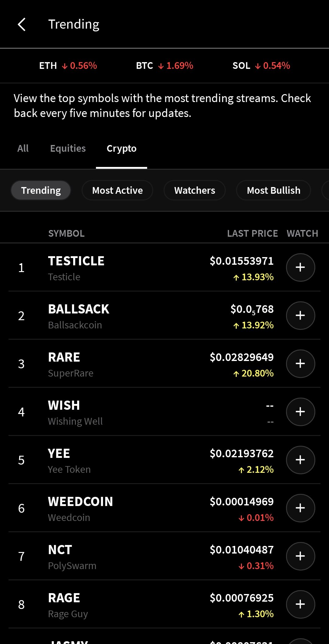Add RARE SuperRare to watchlist

300,364
